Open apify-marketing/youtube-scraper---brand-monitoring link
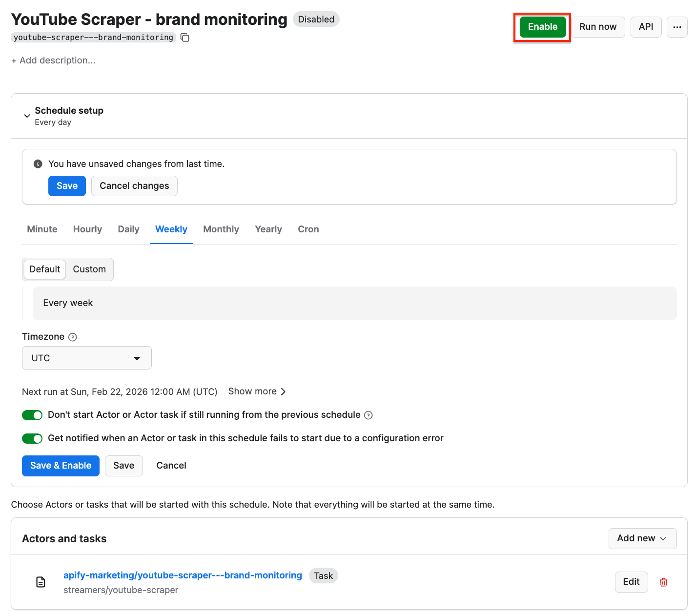 (183, 575)
